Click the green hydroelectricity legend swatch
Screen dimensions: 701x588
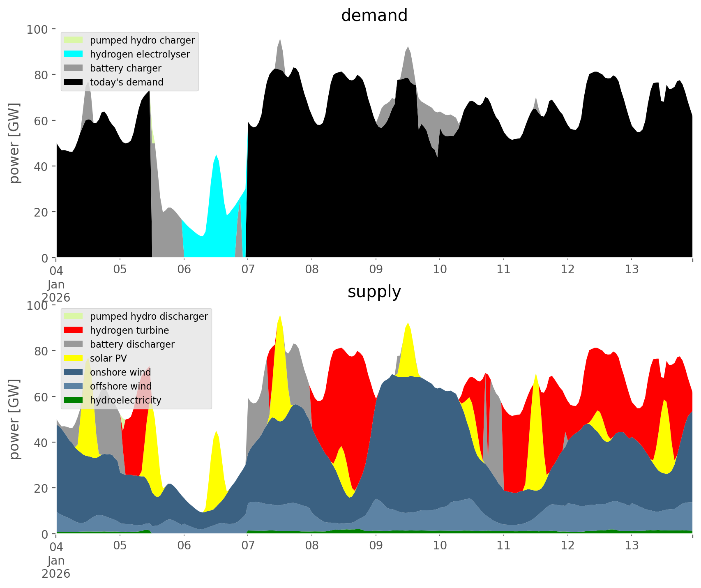(x=74, y=400)
